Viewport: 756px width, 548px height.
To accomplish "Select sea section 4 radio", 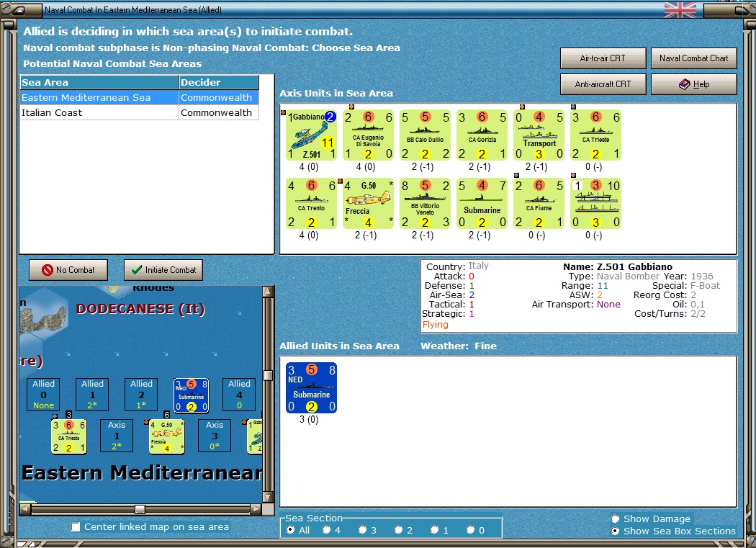I will pos(327,530).
